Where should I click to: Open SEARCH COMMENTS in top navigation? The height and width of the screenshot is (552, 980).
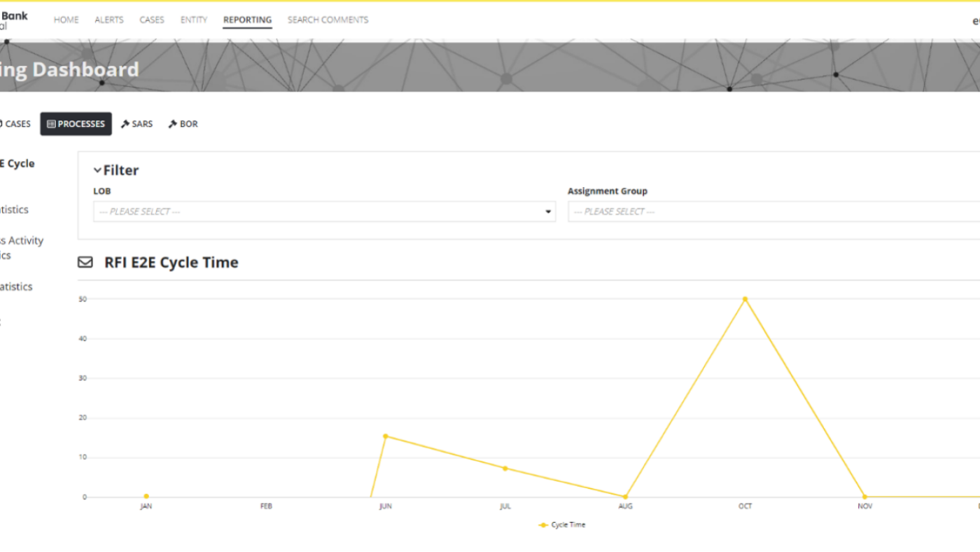tap(328, 20)
